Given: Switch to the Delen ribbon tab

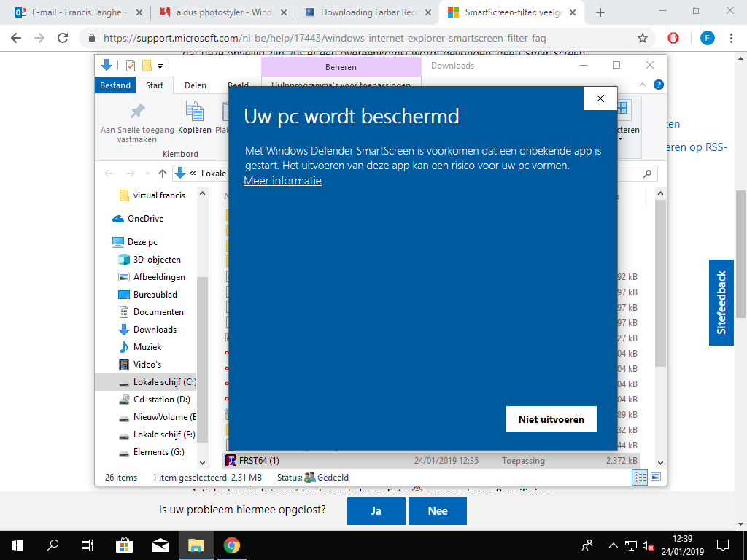Looking at the screenshot, I should (196, 85).
